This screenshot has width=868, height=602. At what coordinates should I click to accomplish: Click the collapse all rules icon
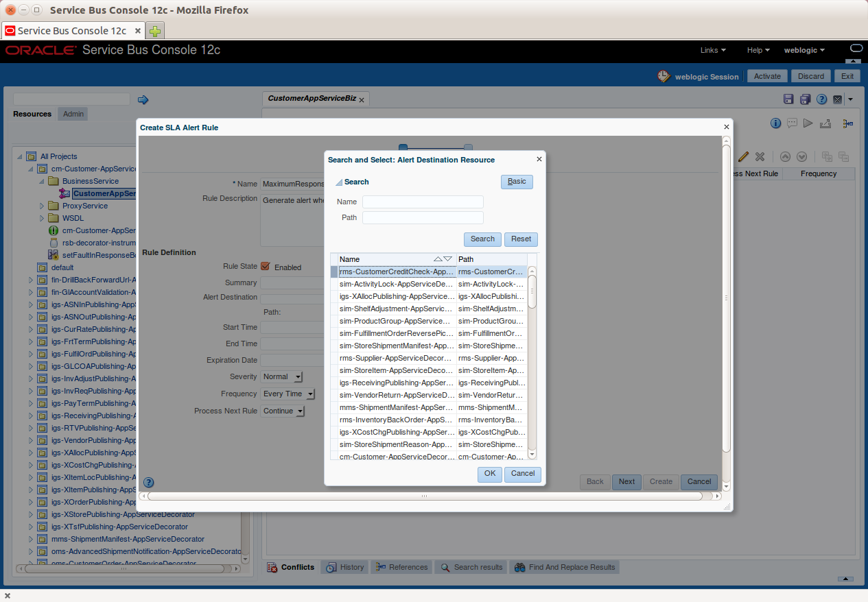coord(843,157)
